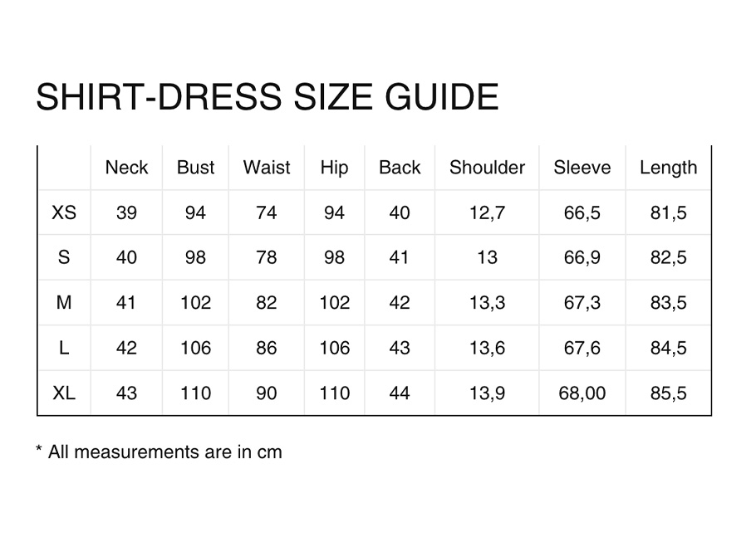Select the Waist column header
This screenshot has width=756, height=542.
267,168
